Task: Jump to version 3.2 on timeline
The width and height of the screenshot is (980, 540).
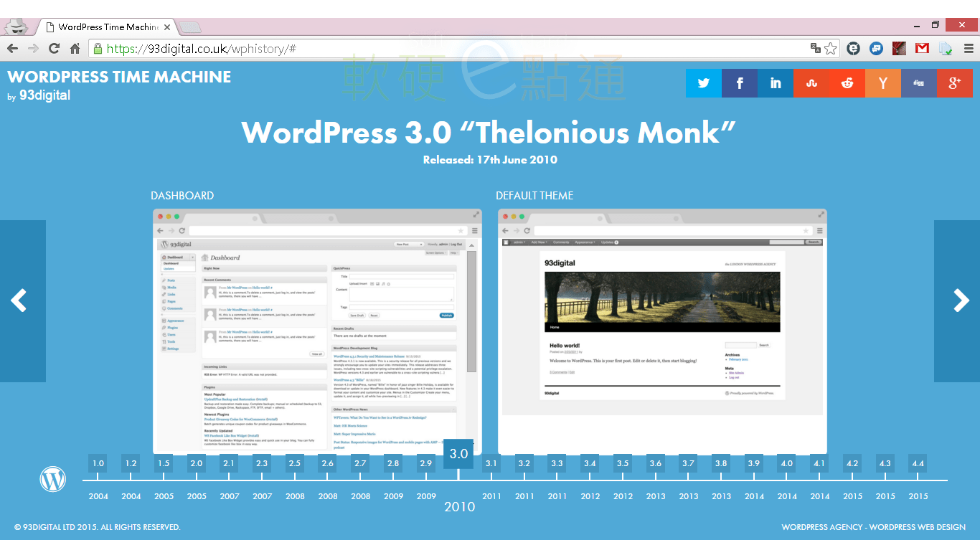Action: (524, 463)
